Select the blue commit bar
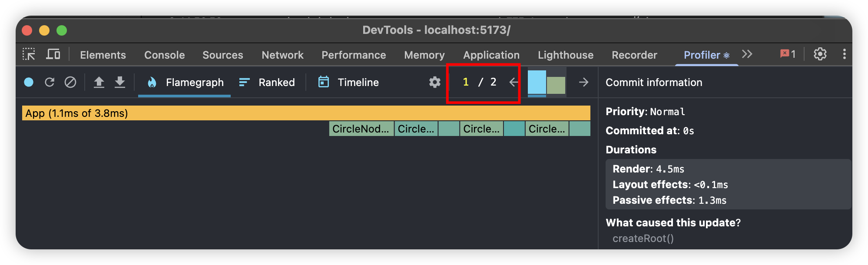 (x=537, y=82)
